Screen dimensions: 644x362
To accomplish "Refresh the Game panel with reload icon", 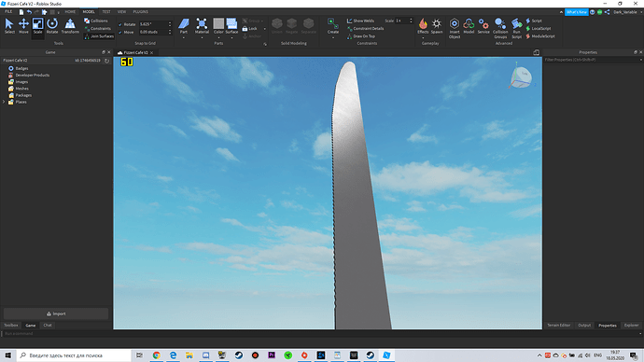I will coord(106,61).
